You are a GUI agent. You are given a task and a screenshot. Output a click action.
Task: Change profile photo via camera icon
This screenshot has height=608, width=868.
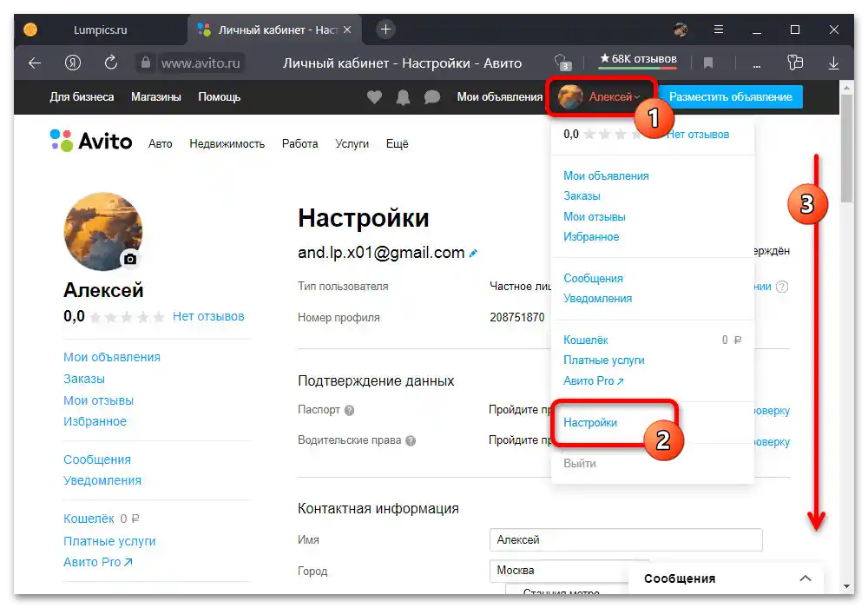[x=130, y=259]
